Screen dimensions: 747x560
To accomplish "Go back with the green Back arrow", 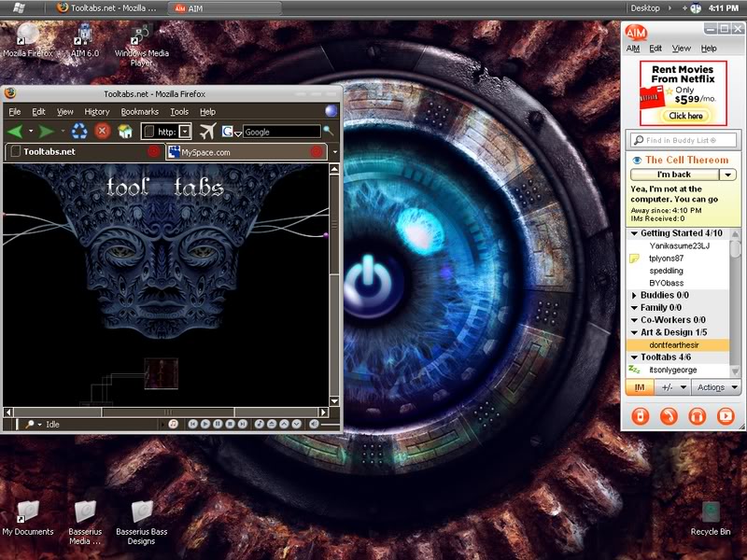I will [x=15, y=132].
